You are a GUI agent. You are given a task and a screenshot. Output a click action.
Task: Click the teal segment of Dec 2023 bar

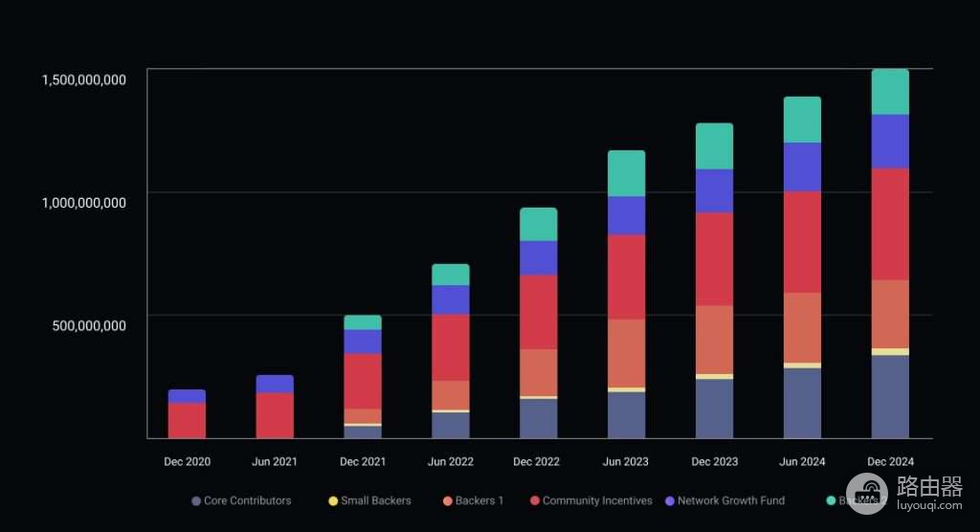pos(714,146)
